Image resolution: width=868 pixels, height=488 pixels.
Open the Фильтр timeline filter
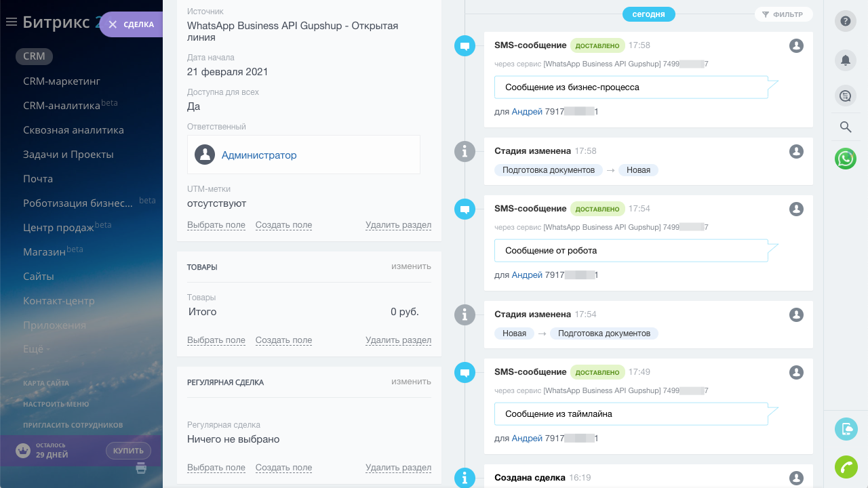783,14
